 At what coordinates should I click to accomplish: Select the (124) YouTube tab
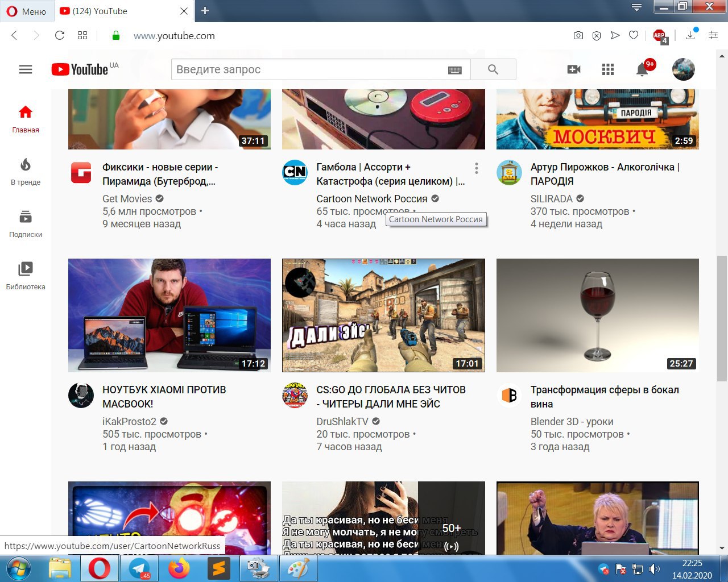(x=123, y=11)
